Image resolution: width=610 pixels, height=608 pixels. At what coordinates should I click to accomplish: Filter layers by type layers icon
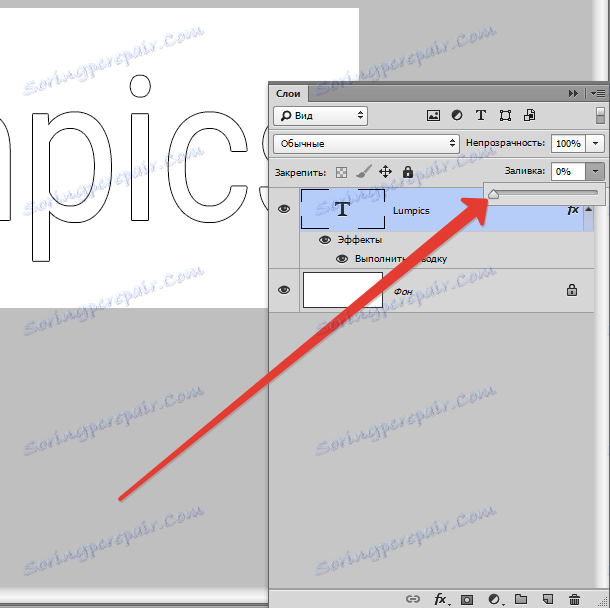(481, 115)
